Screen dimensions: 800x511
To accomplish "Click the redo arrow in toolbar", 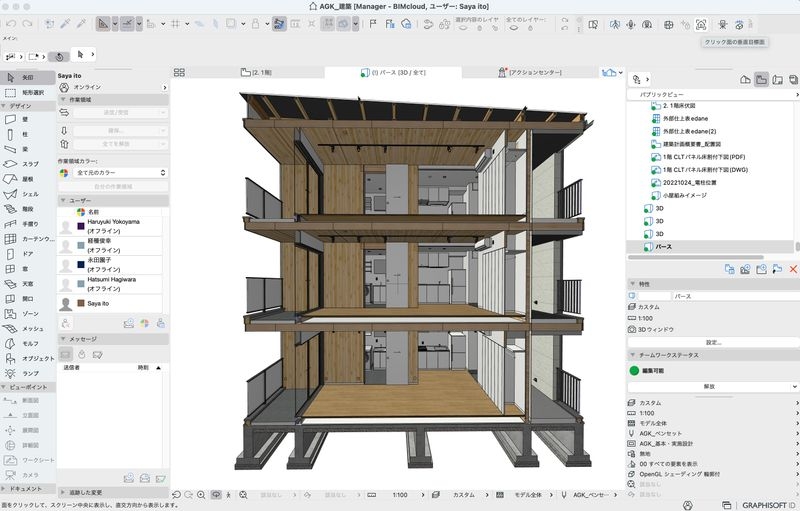I will click(27, 24).
